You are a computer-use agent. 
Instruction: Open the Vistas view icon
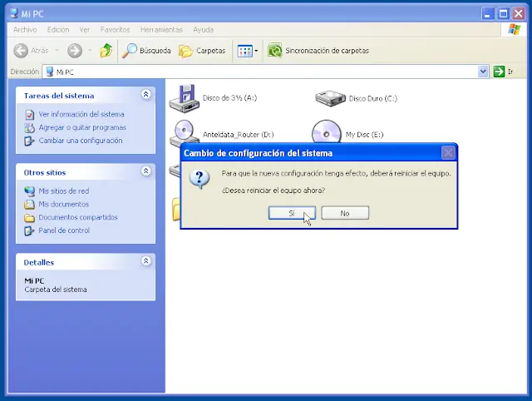point(244,51)
